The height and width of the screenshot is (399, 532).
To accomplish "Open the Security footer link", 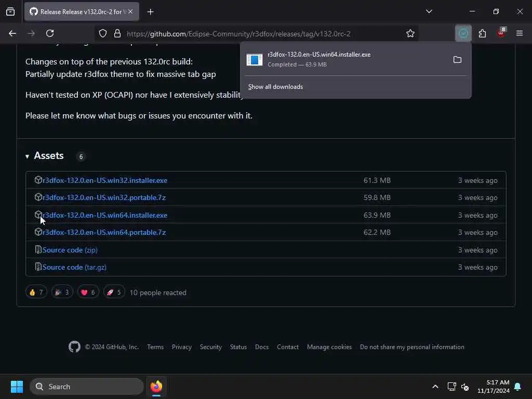I will [x=211, y=347].
